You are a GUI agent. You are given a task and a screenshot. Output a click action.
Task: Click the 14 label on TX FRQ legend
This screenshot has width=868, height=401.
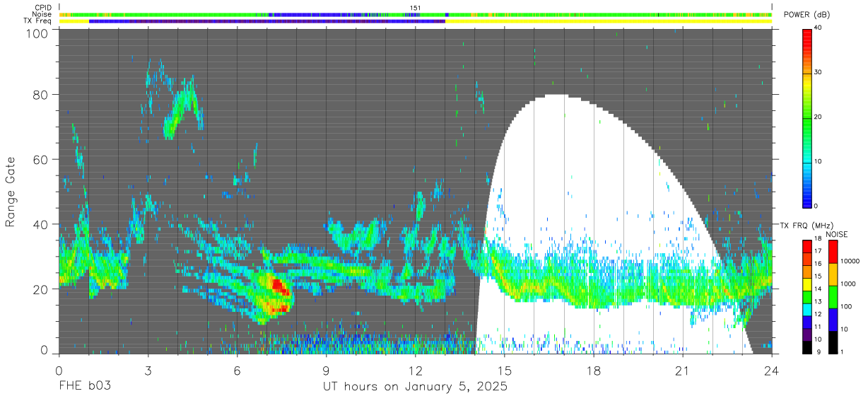click(819, 289)
